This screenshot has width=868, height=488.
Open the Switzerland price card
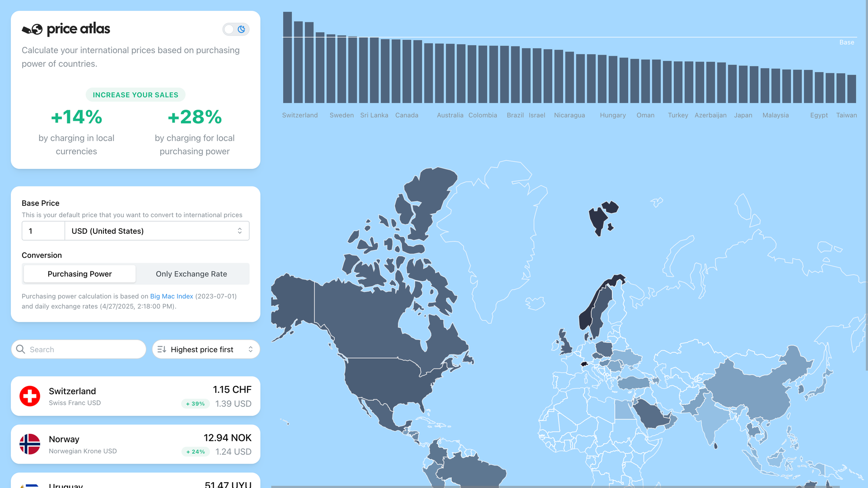[x=135, y=396]
